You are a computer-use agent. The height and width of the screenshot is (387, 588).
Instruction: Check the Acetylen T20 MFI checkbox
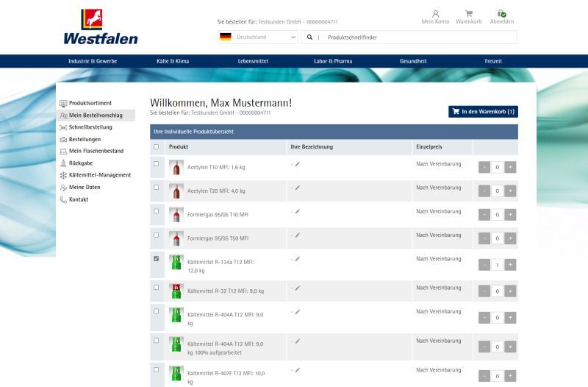(x=156, y=188)
